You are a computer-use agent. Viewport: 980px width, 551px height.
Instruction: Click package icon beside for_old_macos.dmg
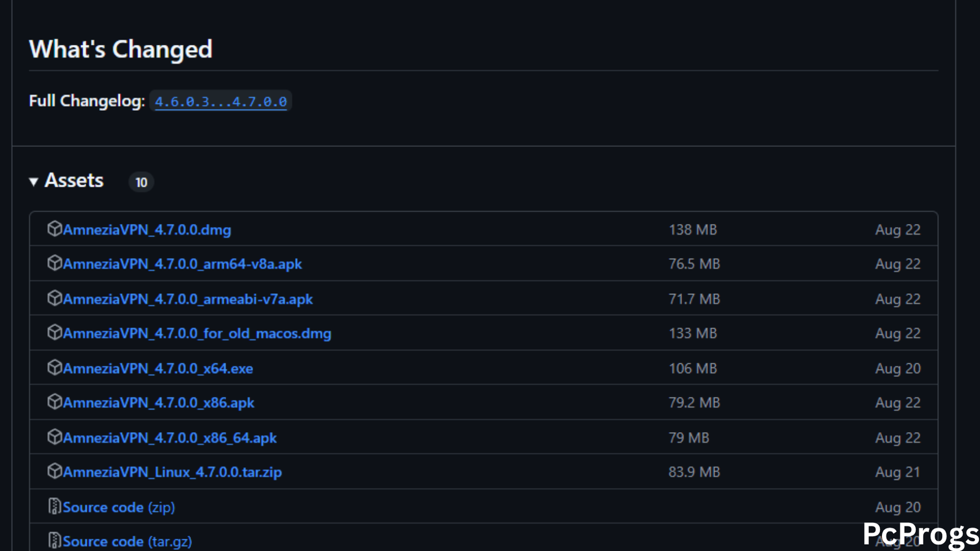tap(55, 332)
